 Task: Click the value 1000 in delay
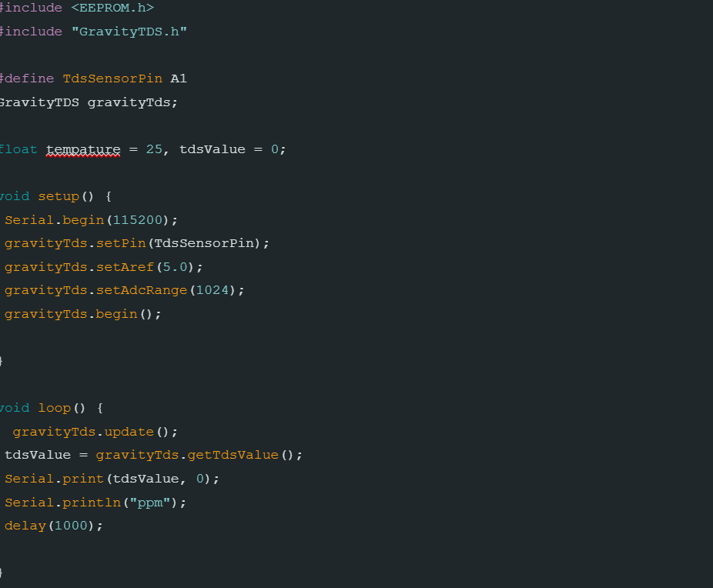(x=71, y=526)
